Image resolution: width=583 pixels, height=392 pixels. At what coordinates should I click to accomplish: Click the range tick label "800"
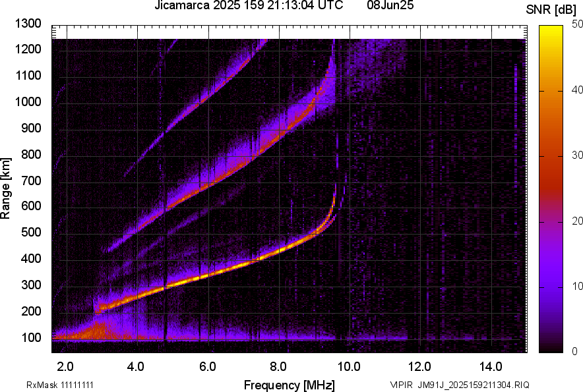31,154
